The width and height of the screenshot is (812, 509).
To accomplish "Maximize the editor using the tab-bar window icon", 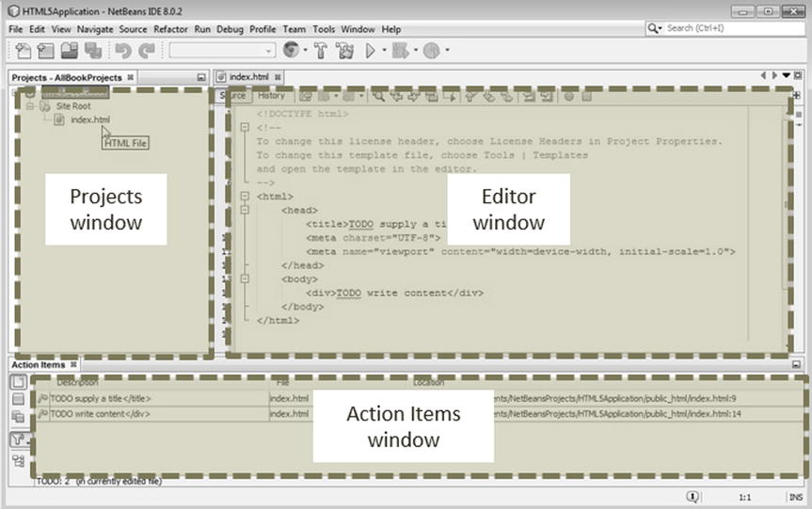I will 798,75.
